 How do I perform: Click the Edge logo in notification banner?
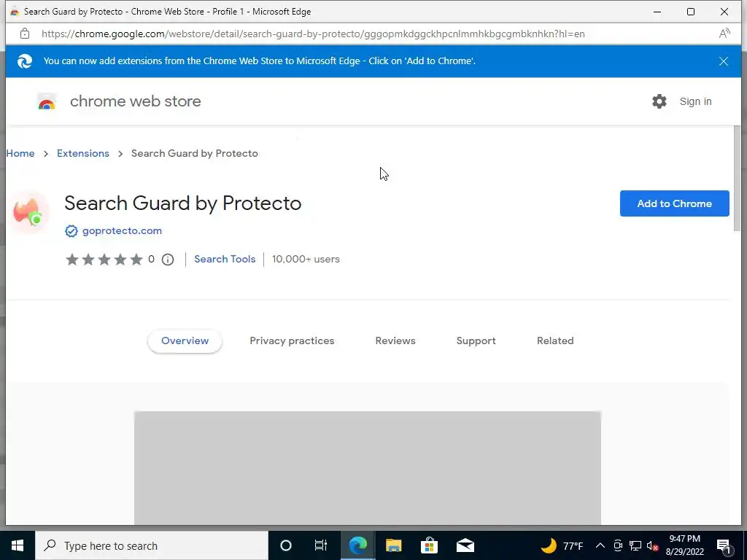[25, 61]
